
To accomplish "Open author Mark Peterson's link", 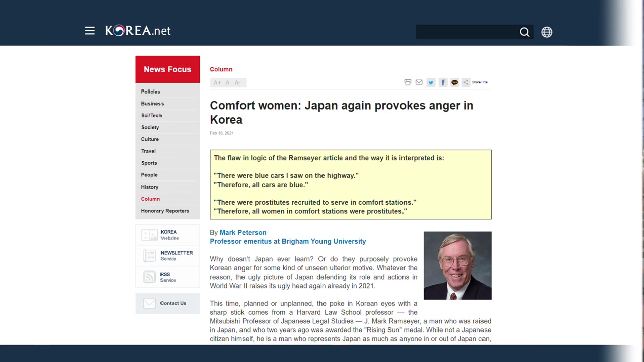I will 243,233.
